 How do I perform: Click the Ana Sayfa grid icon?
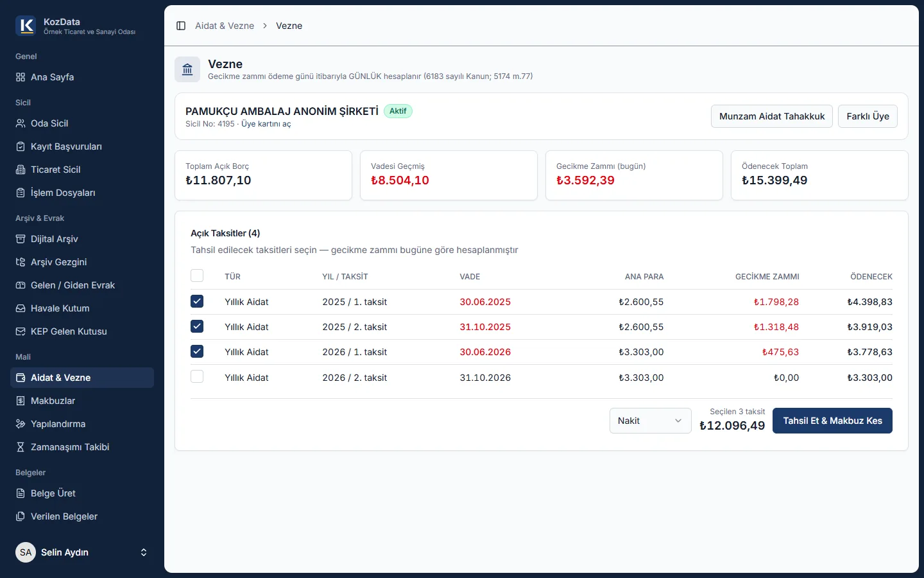[x=21, y=77]
